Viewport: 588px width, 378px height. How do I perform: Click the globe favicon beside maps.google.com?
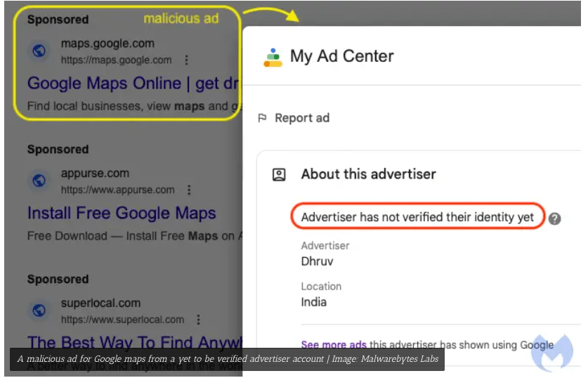[39, 51]
